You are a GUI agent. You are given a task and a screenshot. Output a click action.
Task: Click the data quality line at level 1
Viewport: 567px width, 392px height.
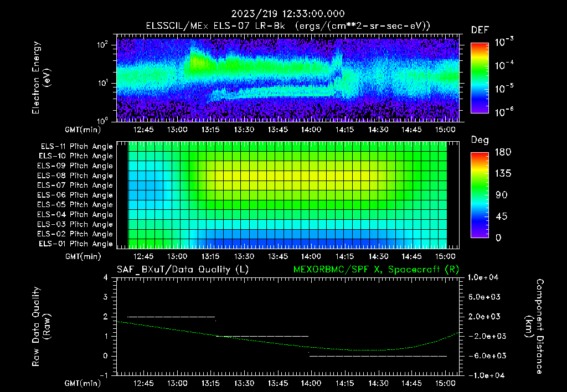[262, 337]
